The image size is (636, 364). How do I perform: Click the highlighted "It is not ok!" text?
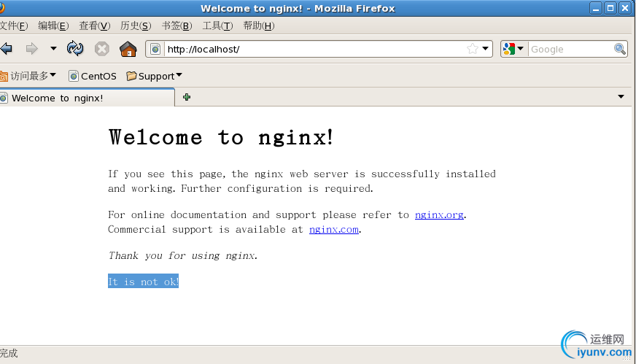143,282
